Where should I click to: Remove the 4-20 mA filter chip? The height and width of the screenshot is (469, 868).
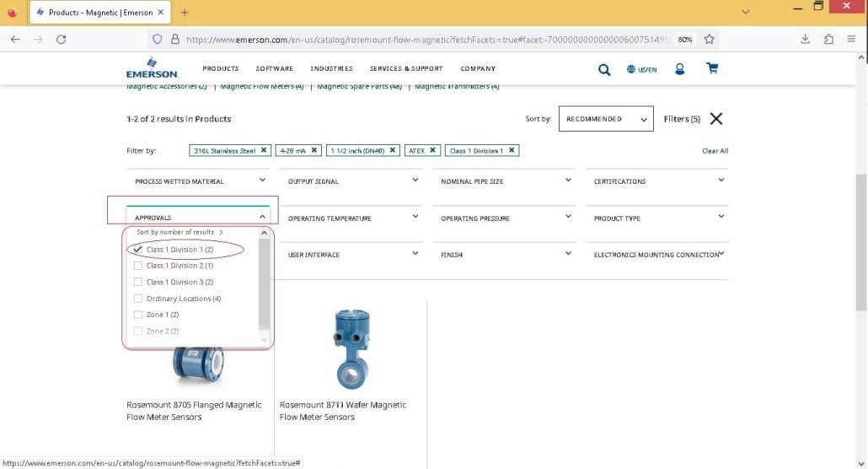(313, 150)
